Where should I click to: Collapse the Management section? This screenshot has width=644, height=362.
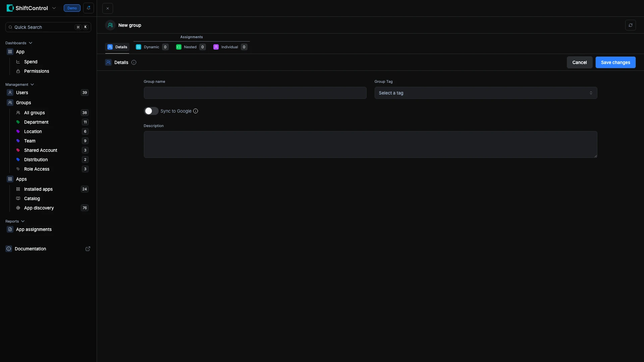click(x=32, y=84)
